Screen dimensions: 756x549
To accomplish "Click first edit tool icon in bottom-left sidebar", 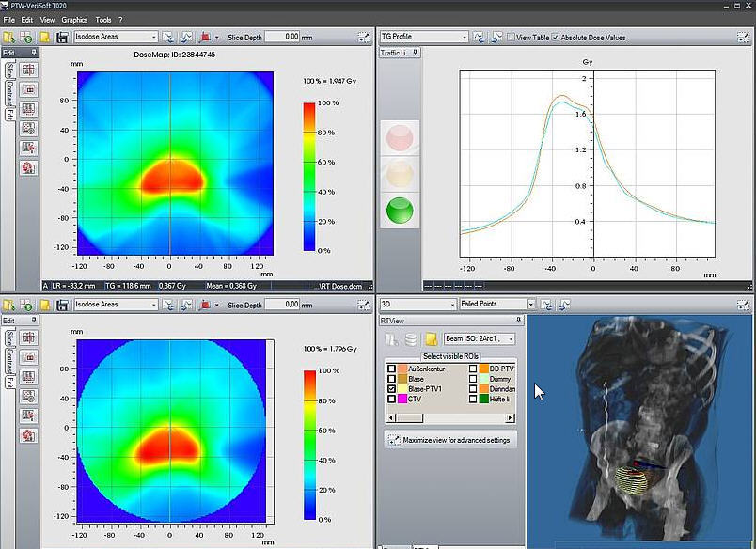I will [28, 337].
